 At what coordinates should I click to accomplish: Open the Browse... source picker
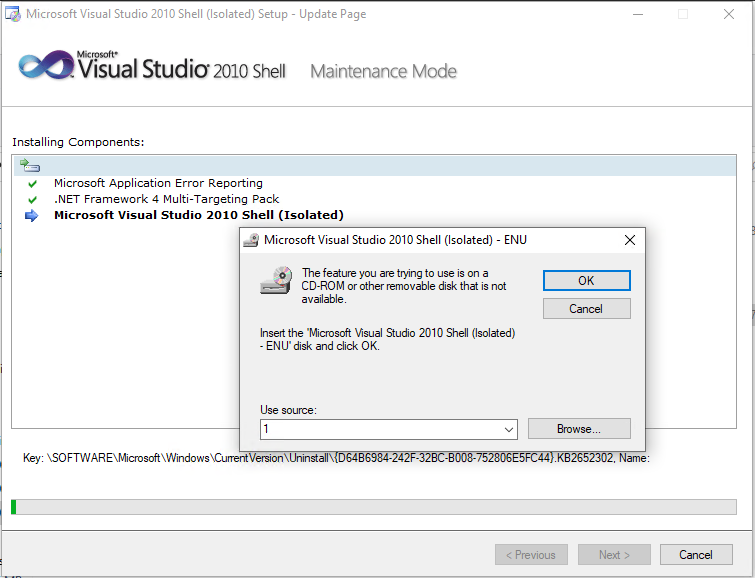(579, 429)
